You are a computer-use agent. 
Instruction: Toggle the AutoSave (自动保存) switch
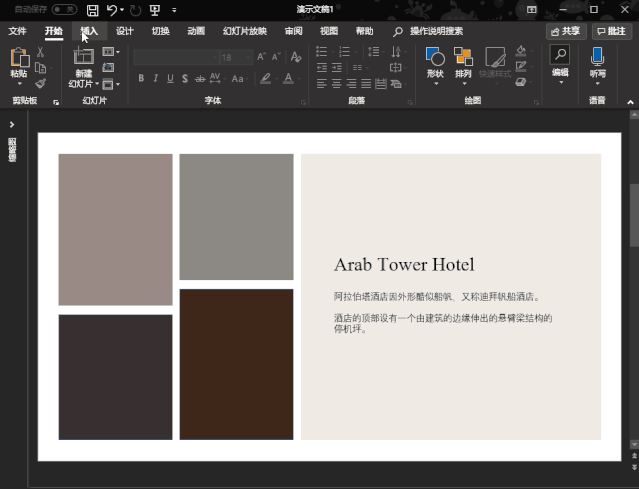click(64, 9)
